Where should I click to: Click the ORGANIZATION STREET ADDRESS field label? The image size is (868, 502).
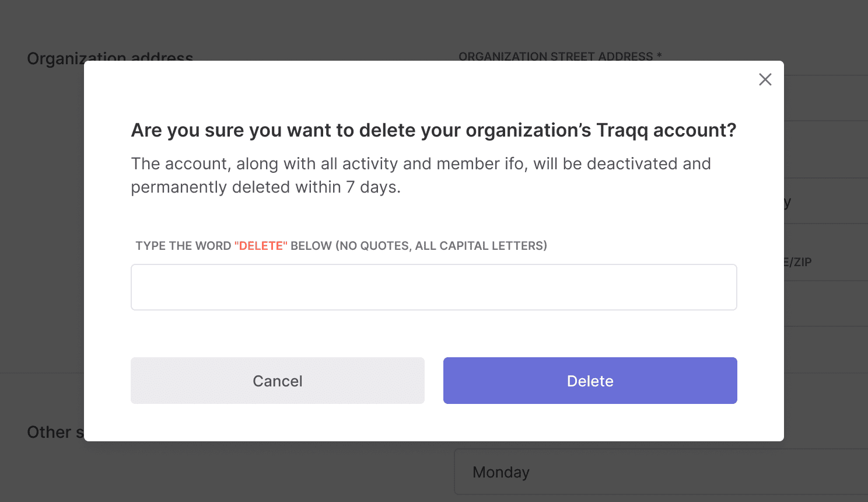pos(560,56)
